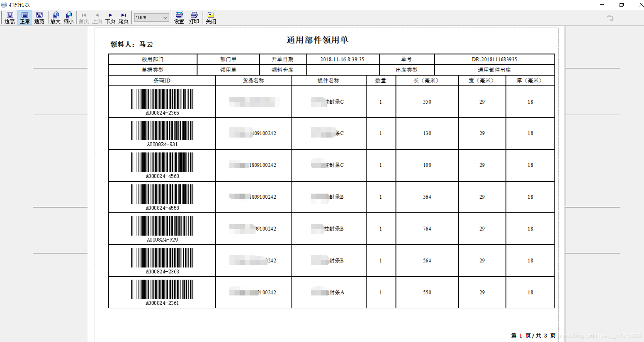
Task: Click the 长（毫米） column header
Action: [x=427, y=80]
